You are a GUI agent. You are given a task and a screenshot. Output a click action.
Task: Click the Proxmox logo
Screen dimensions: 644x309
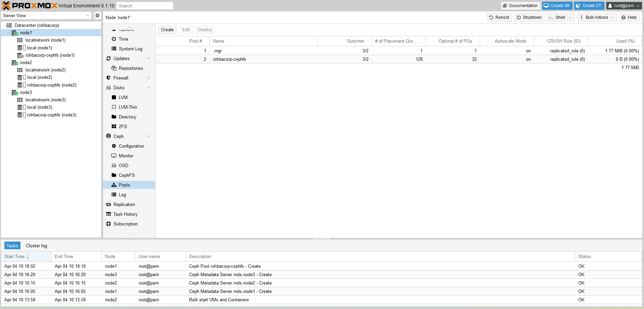click(x=30, y=6)
